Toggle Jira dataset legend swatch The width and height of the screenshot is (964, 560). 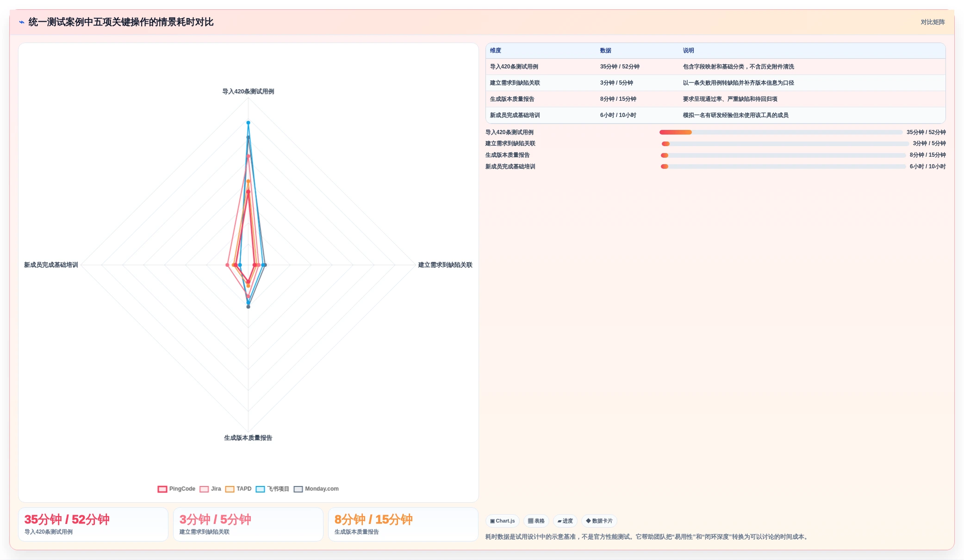[204, 489]
